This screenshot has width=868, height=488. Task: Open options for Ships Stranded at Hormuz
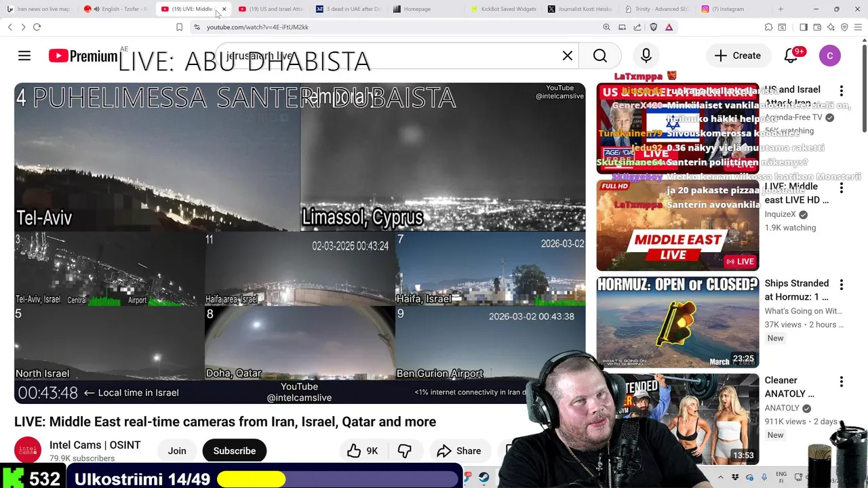[842, 285]
